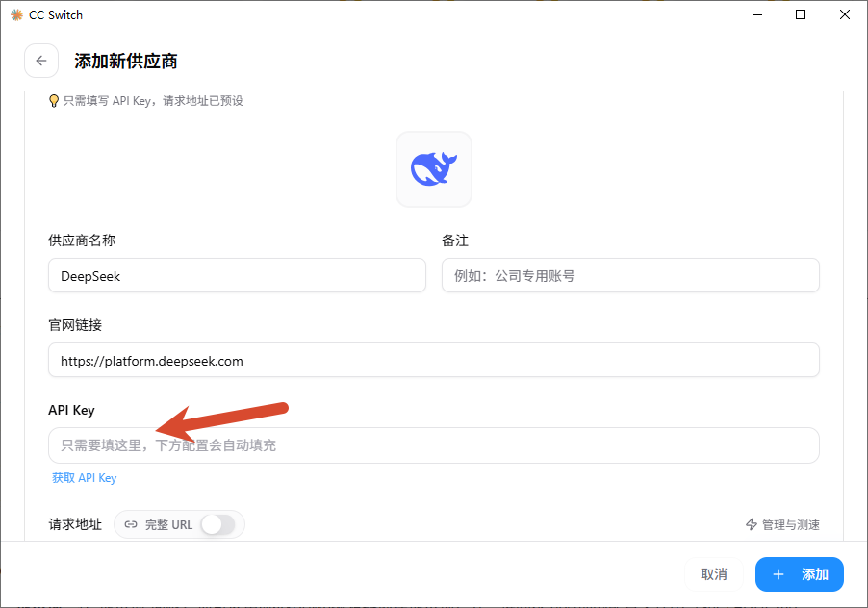The height and width of the screenshot is (608, 868).
Task: Click the API Key label text
Action: point(71,410)
